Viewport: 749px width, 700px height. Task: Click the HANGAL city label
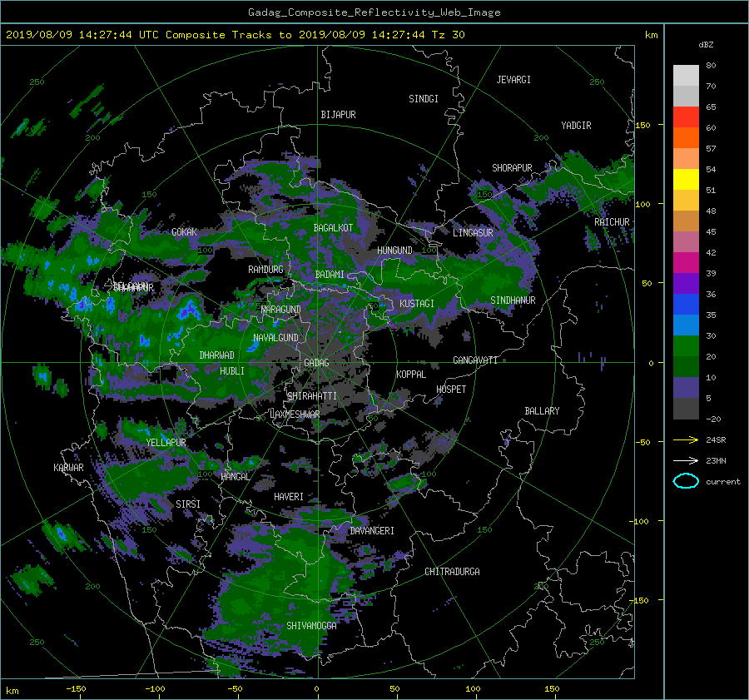point(235,477)
